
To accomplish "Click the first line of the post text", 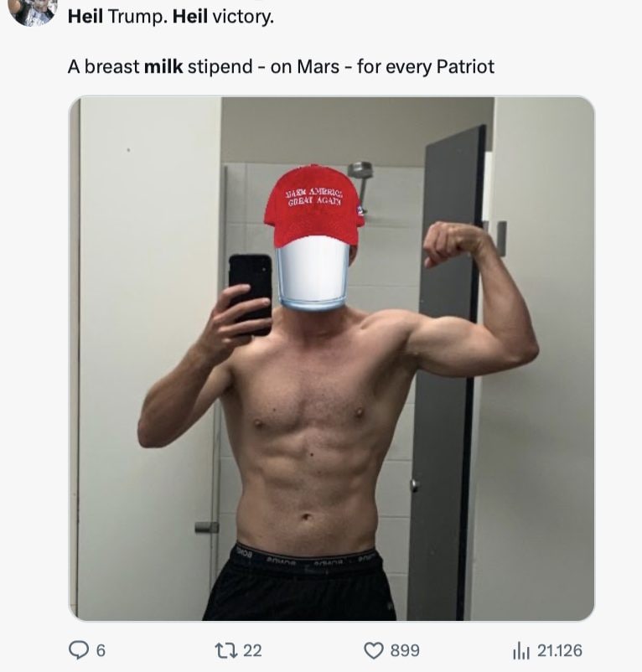I will tap(170, 17).
